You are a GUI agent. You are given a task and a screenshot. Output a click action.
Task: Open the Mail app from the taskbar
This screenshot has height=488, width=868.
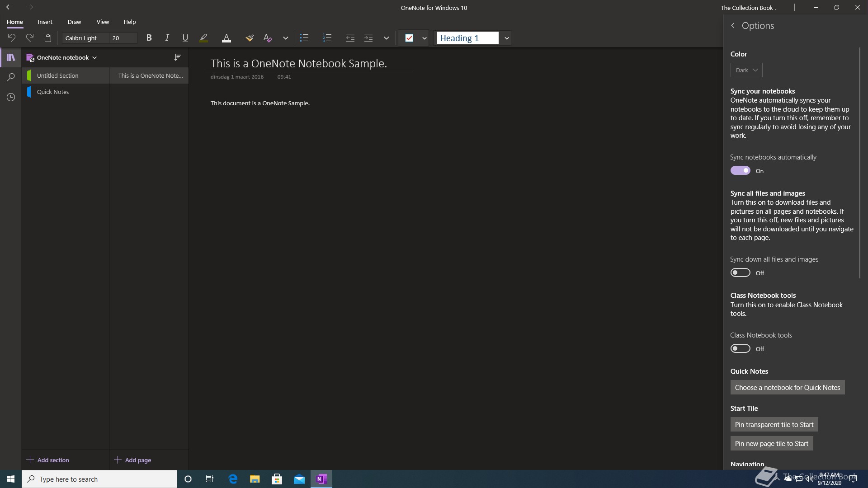coord(299,479)
